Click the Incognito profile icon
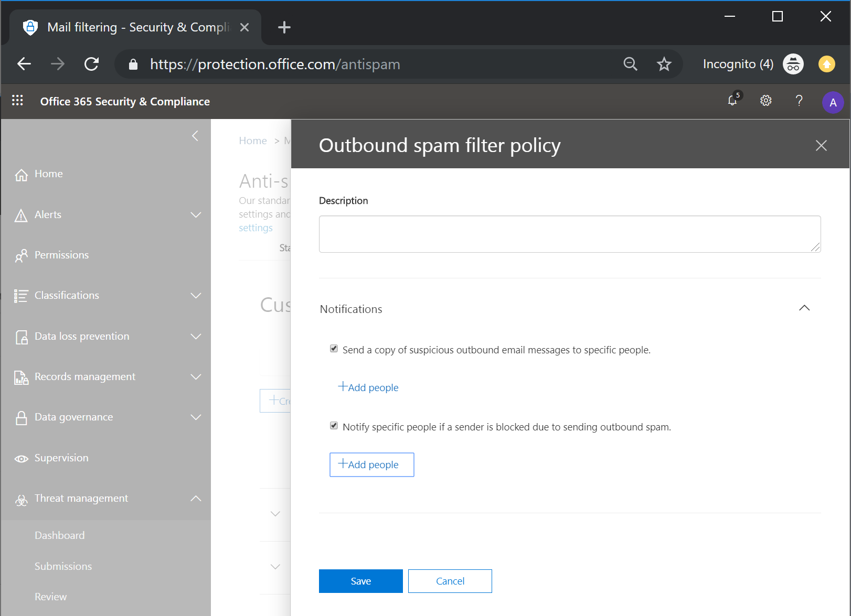This screenshot has height=616, width=851. pyautogui.click(x=793, y=64)
